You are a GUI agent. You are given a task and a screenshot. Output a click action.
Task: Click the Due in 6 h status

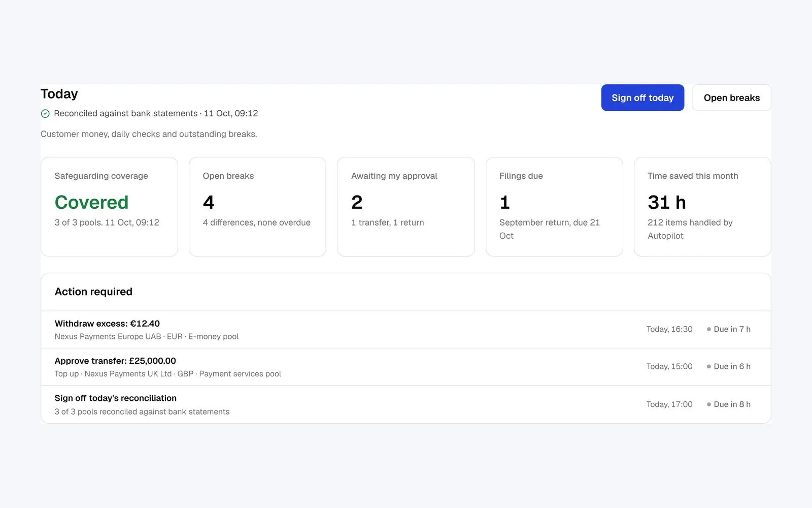click(728, 366)
